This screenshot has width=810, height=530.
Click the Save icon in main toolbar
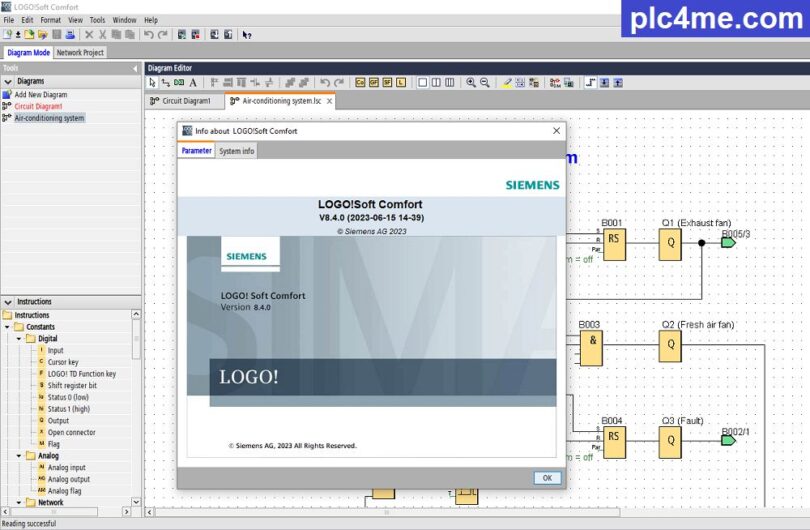click(56, 34)
